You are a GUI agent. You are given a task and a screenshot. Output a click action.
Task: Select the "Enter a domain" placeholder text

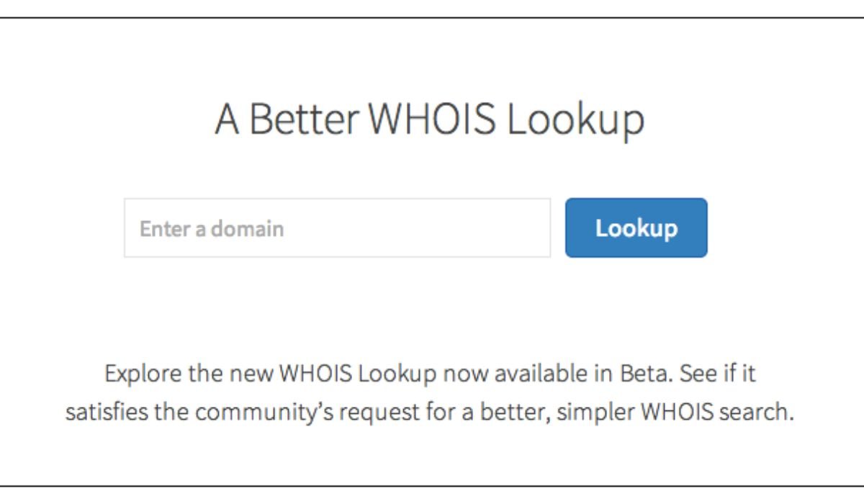click(212, 229)
